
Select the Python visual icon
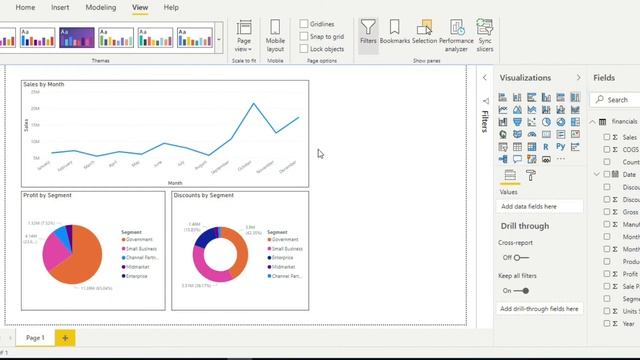pos(561,147)
